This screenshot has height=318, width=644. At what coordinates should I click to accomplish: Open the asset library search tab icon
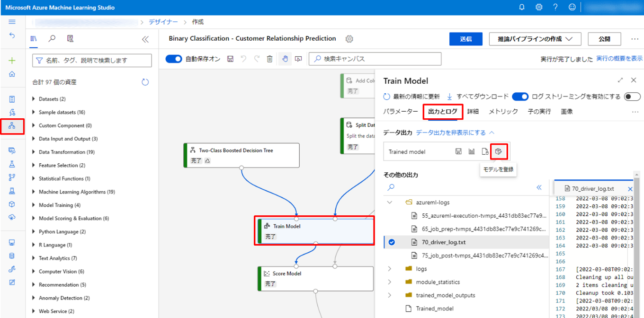pos(52,39)
